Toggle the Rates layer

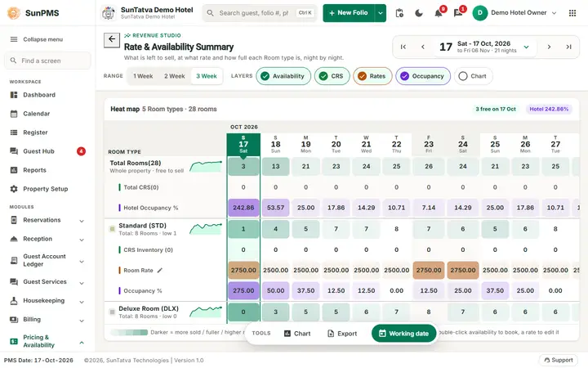(x=372, y=76)
